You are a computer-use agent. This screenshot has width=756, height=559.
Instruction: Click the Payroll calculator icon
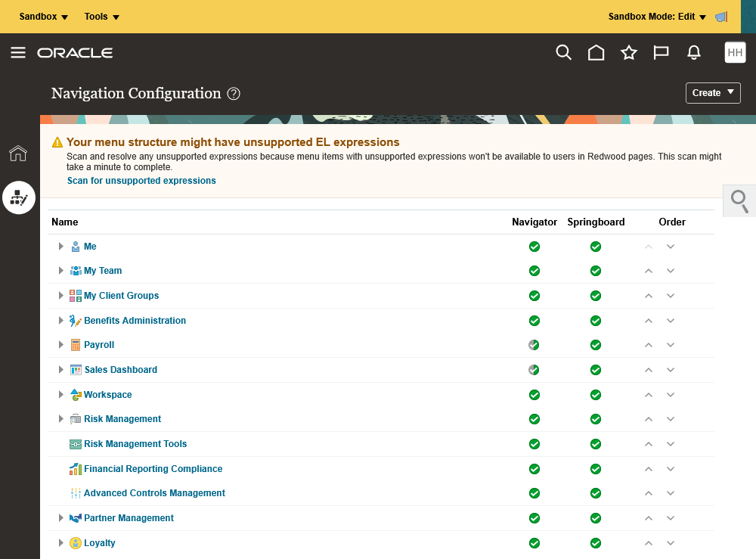point(75,345)
